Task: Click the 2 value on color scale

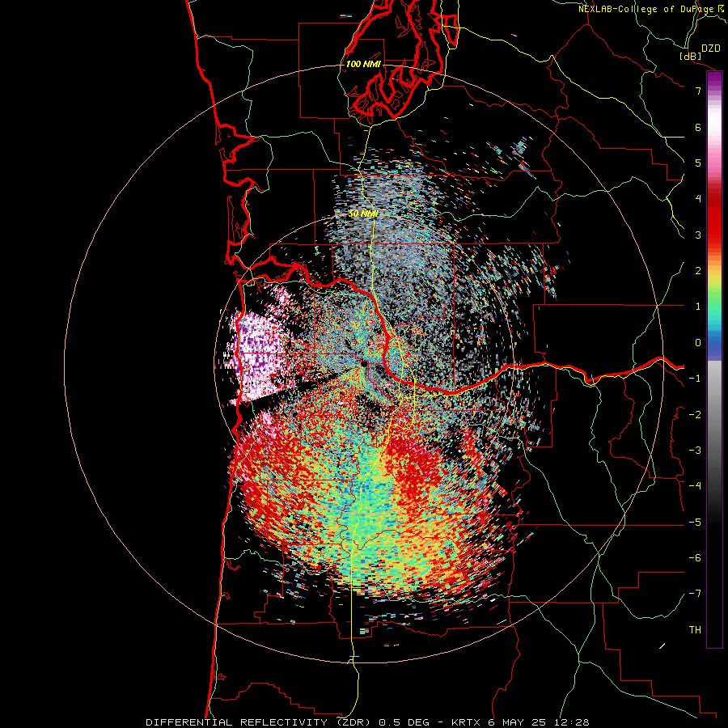Action: [698, 271]
